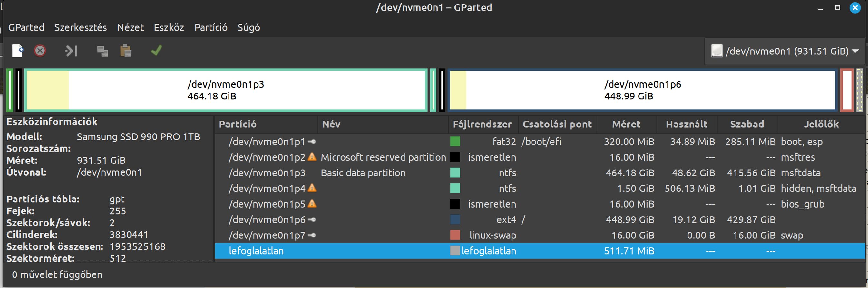Click the key lock icon next to nvme0n1p6

(312, 220)
